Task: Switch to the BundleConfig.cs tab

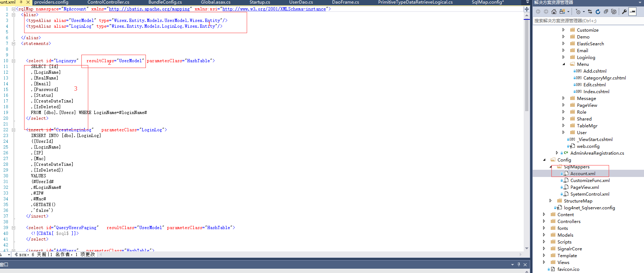Action: tap(165, 2)
